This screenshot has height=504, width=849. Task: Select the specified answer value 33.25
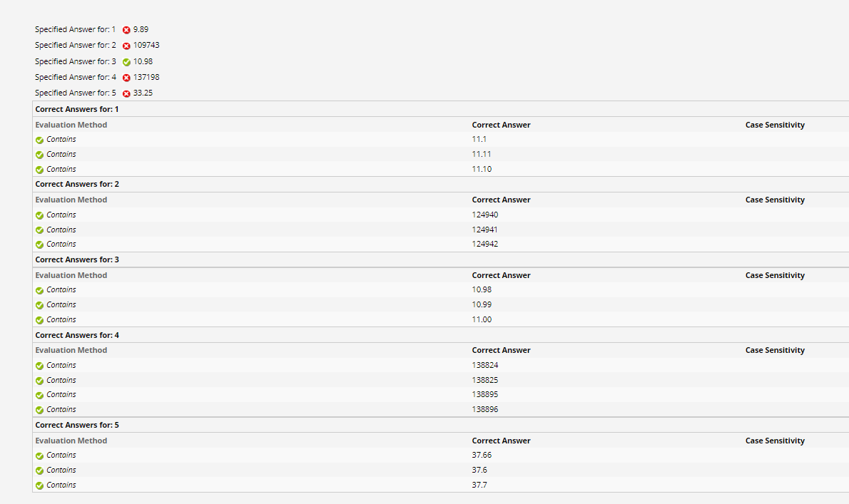pos(143,93)
